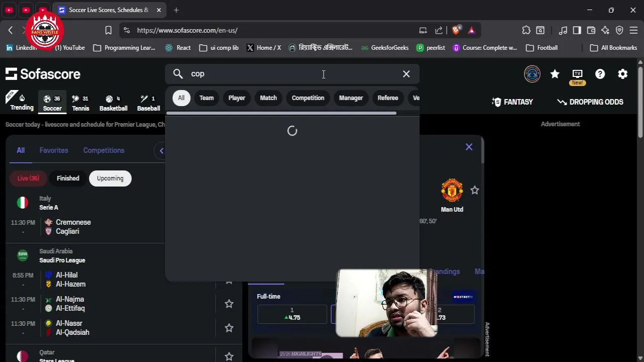Open a new browser tab
The image size is (644, 362).
(x=176, y=10)
